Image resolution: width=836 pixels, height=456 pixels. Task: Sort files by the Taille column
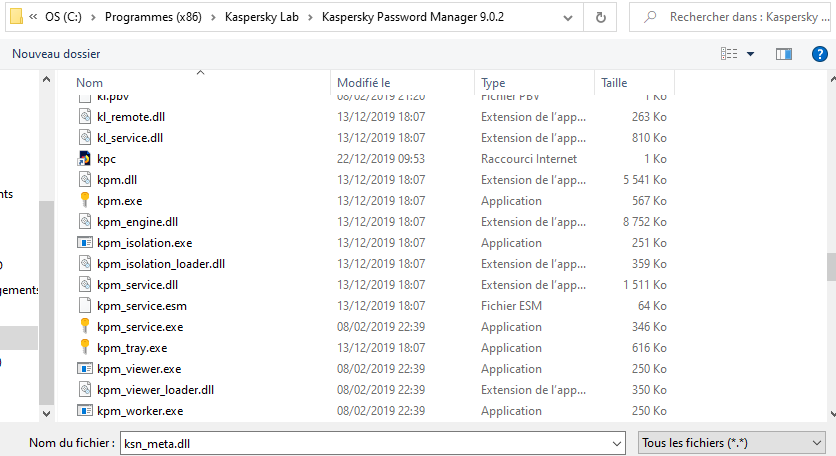point(615,83)
